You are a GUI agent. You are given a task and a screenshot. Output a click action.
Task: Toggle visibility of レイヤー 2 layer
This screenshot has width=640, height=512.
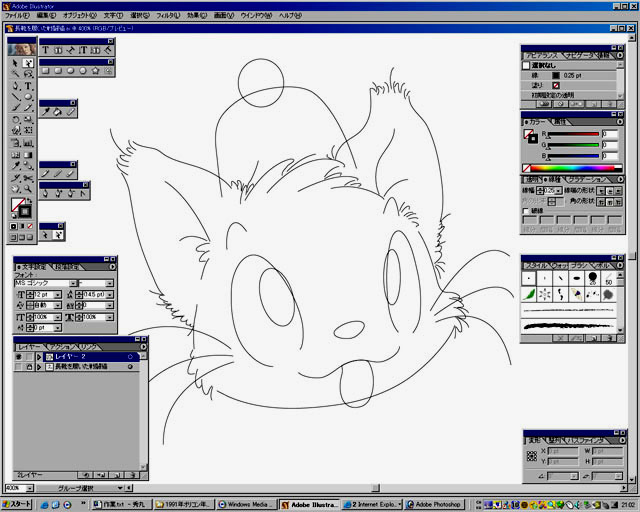click(18, 357)
